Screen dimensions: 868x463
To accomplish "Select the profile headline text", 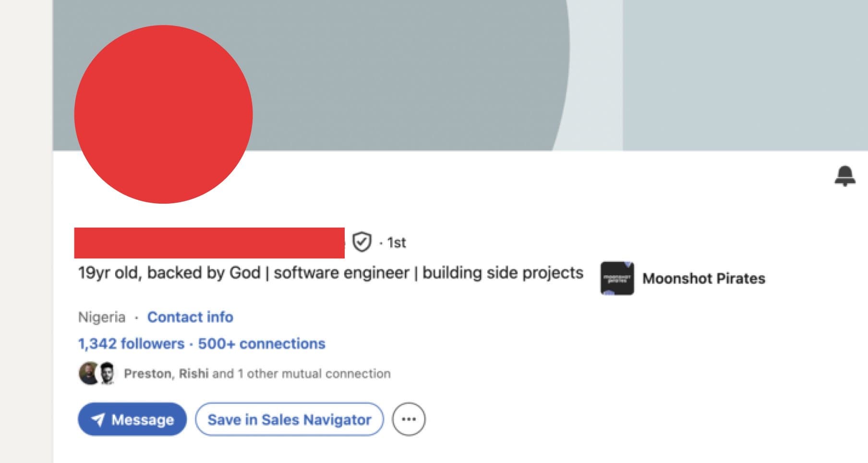I will (x=330, y=272).
